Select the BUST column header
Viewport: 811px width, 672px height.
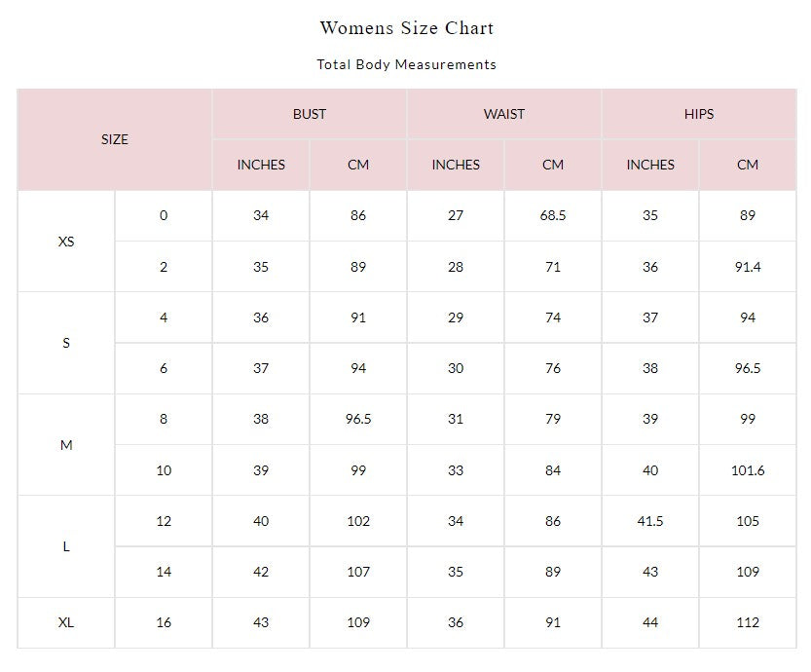[x=310, y=114]
